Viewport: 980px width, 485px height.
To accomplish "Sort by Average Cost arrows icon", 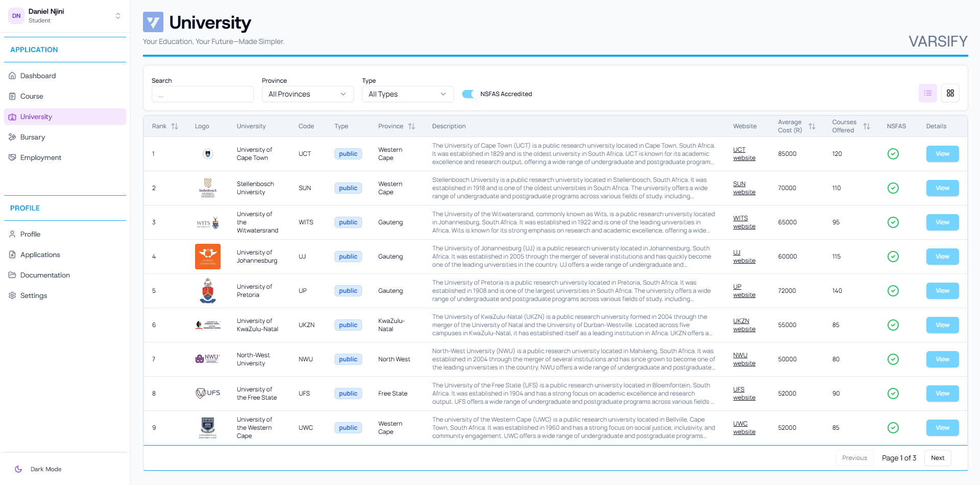I will click(x=812, y=126).
